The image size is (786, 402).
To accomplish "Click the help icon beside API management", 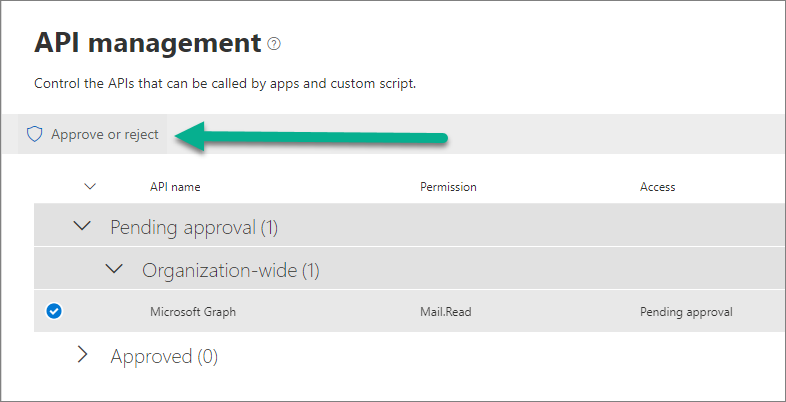I will point(275,44).
